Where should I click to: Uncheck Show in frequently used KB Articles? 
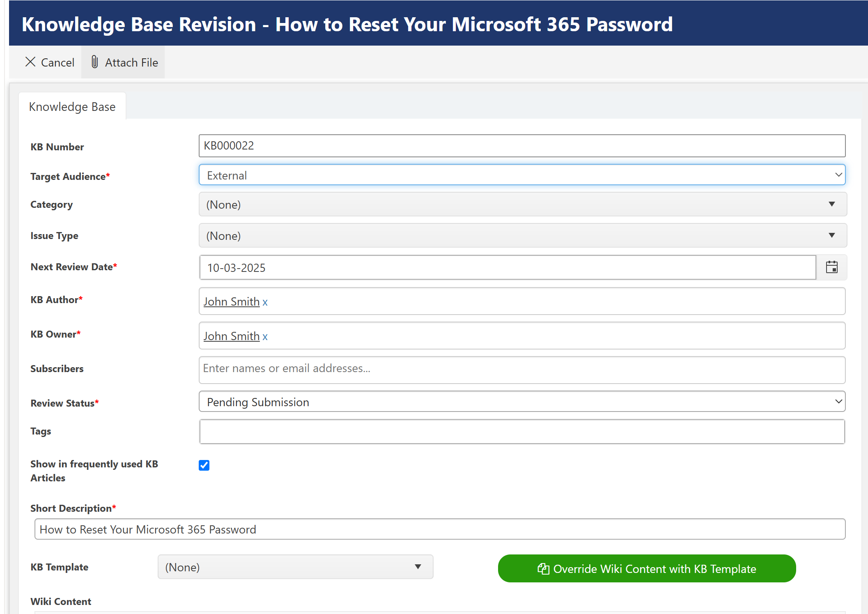tap(204, 465)
